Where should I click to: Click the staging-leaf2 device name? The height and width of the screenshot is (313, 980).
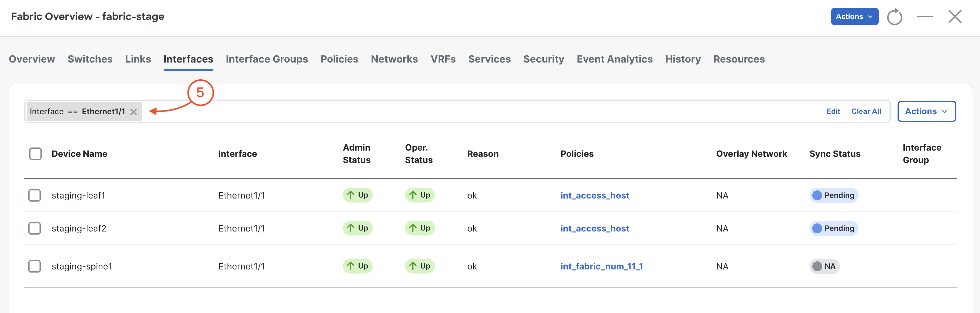pos(79,229)
